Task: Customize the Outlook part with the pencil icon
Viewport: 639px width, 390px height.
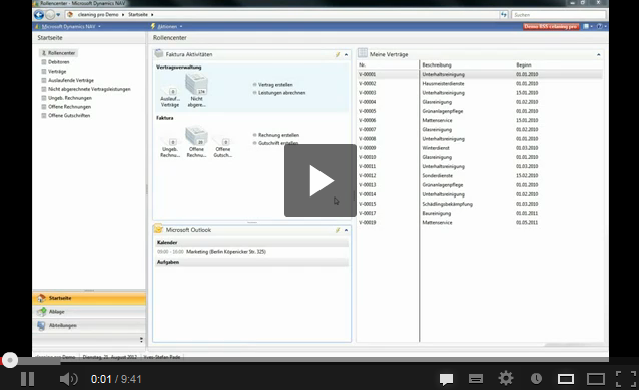Action: tap(338, 230)
